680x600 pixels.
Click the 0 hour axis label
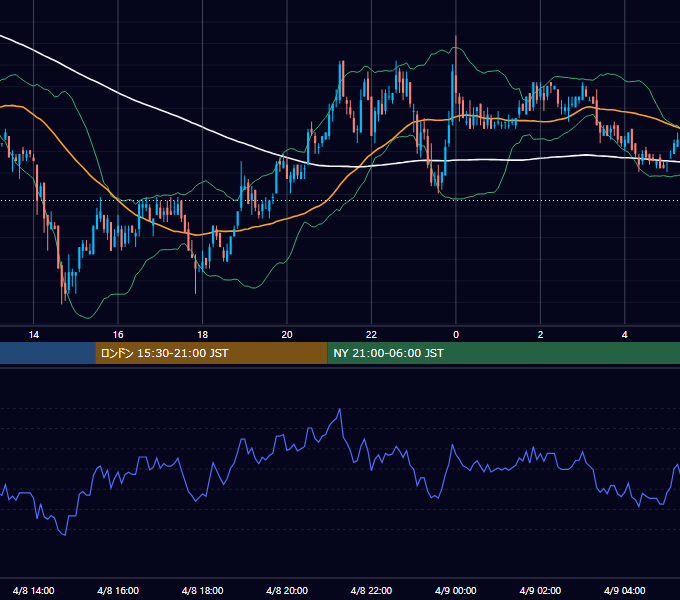point(456,335)
